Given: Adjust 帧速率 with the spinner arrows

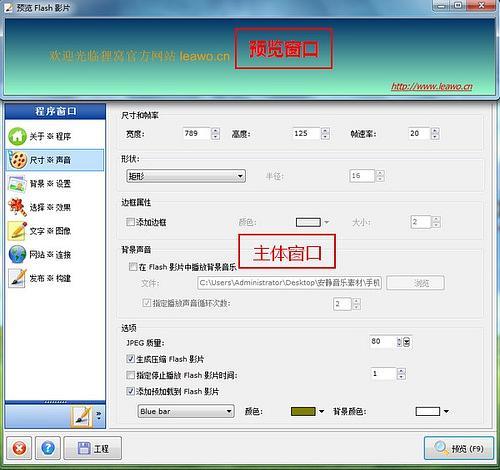Looking at the screenshot, I should [x=435, y=134].
